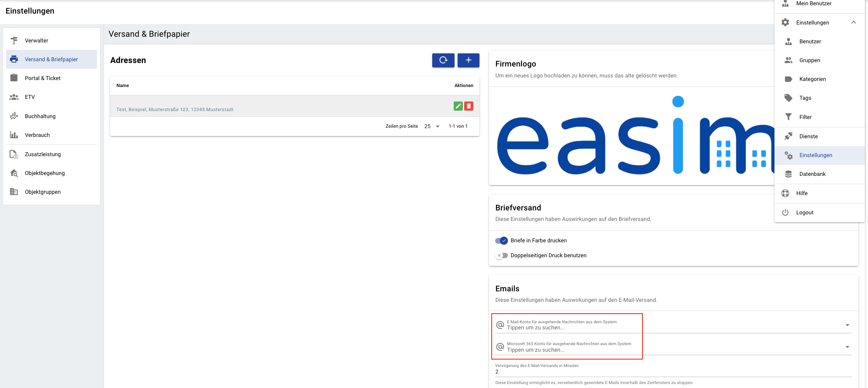The image size is (868, 388).
Task: Open Dienste in the settings menu
Action: (x=819, y=136)
